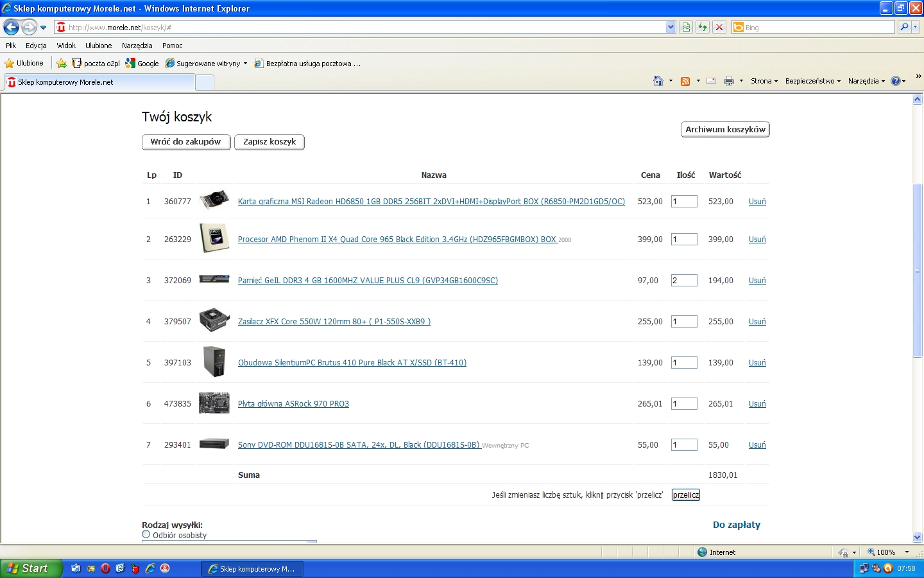Open the search provider dropdown arrow

point(916,27)
